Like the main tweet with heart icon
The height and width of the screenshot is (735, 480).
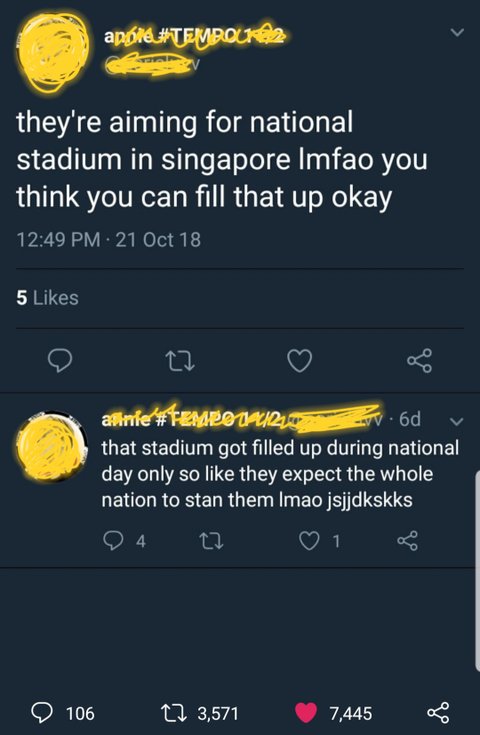pyautogui.click(x=300, y=360)
